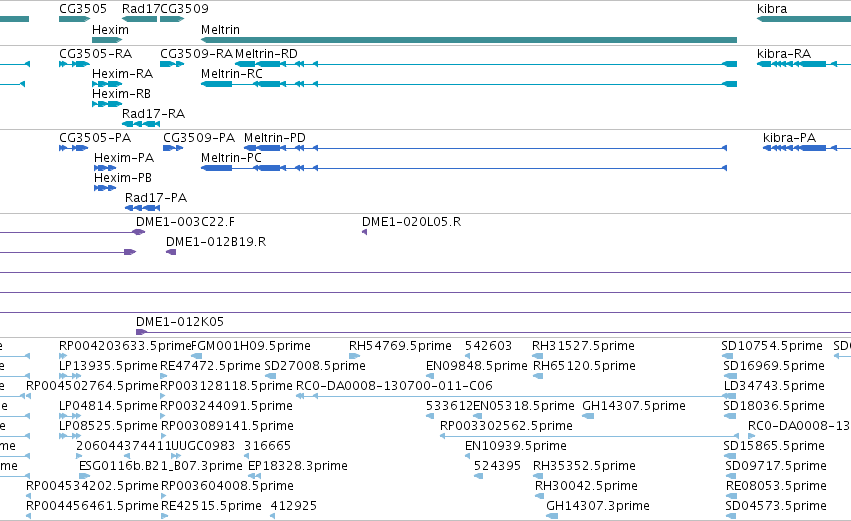851x521 pixels.
Task: Select the EP18328.3prime EST feature
Action: point(254,476)
